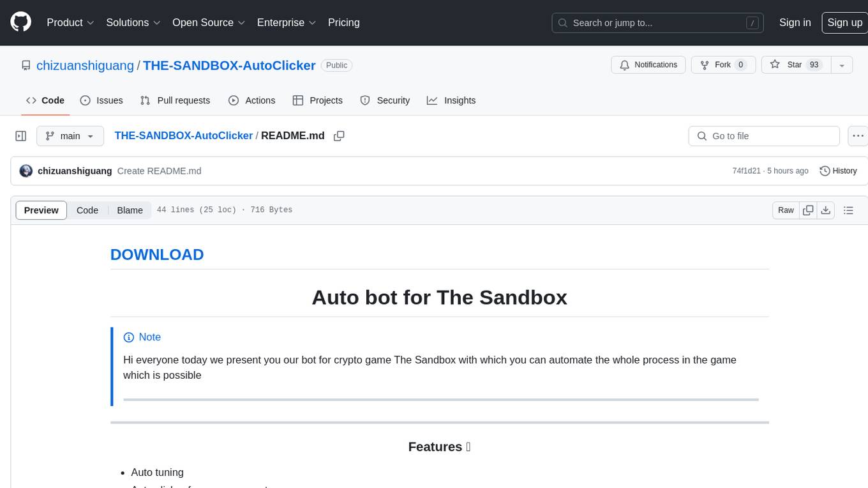Open THE-SANDBOX-AutoClicker repository title link
Image resolution: width=868 pixels, height=488 pixels.
(229, 65)
